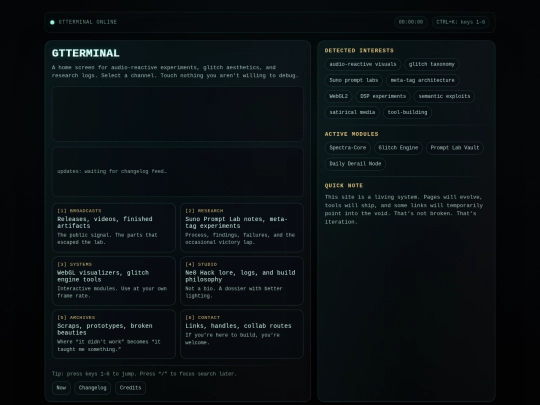540x405 pixels.
Task: Click 'Releases, videos, finished artifacts' title
Action: tap(105, 222)
